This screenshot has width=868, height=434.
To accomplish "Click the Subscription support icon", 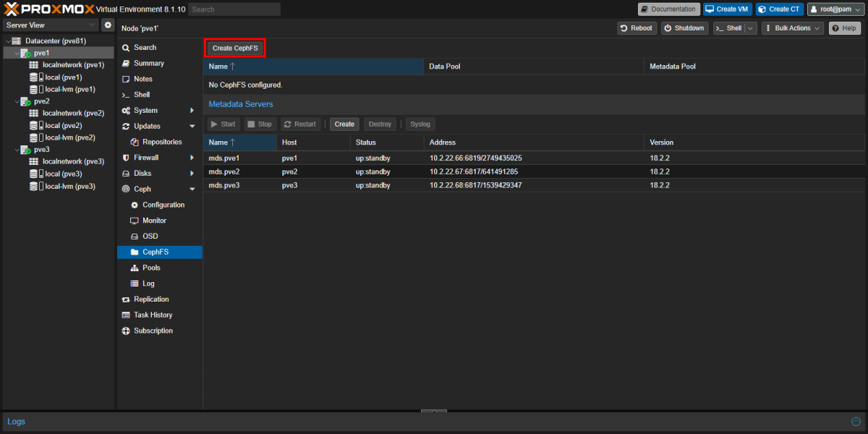I will pos(126,331).
